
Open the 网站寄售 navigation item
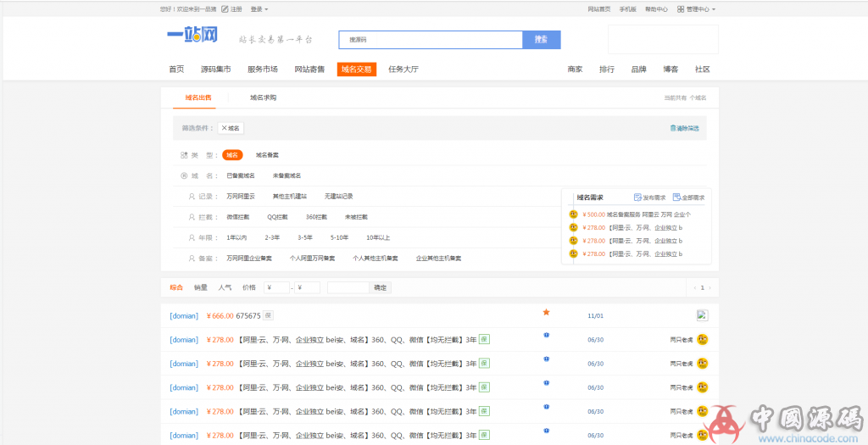[x=309, y=70]
